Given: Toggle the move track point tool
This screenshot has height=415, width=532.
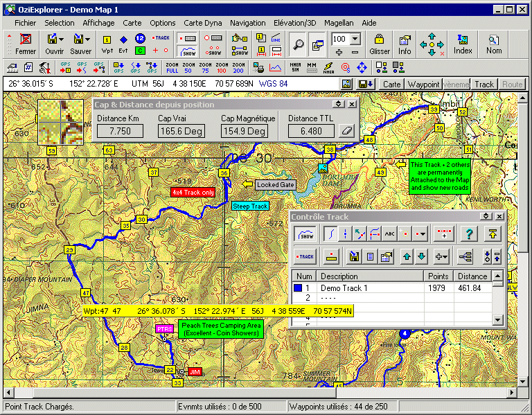Looking at the screenshot, I should [x=360, y=233].
